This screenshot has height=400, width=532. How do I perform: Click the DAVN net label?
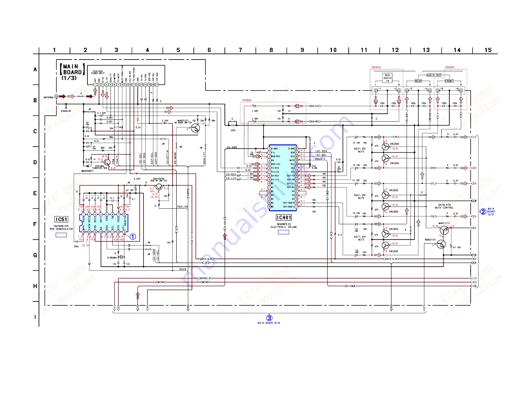click(183, 269)
